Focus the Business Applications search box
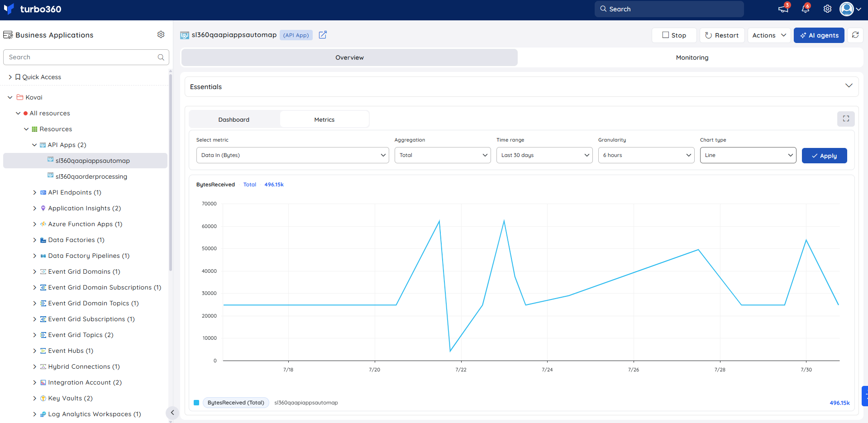Image resolution: width=868 pixels, height=423 pixels. pyautogui.click(x=86, y=57)
